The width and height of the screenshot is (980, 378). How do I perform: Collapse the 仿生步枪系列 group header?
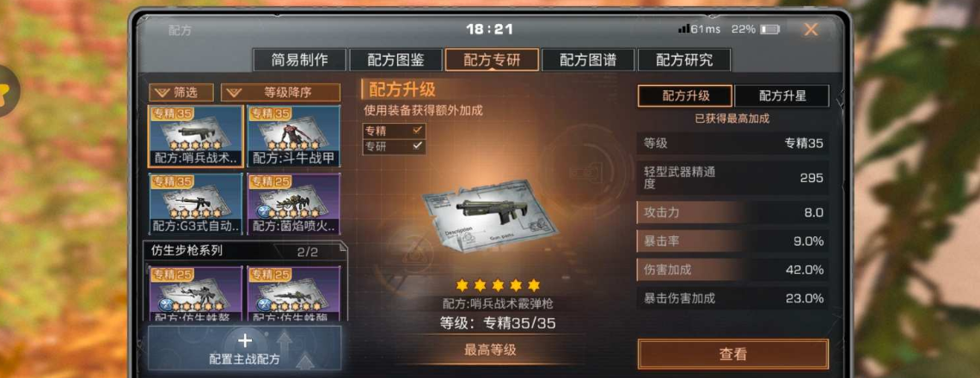tap(245, 251)
